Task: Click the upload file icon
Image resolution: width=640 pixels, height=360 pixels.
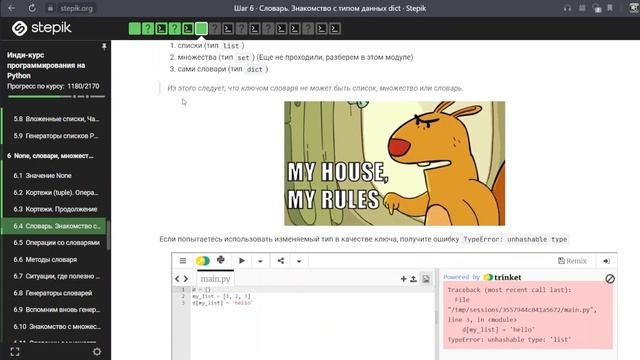Action: pos(413,279)
